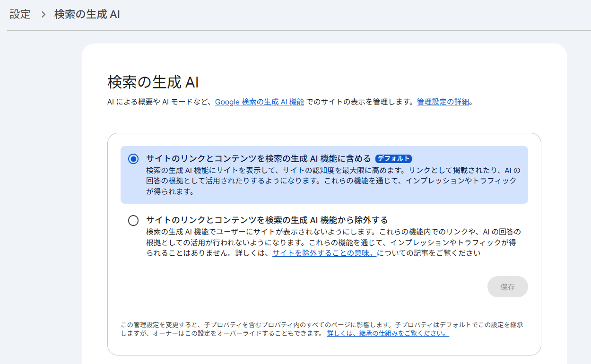
Task: Click the 検索の生成 AI page heading
Action: [x=153, y=82]
